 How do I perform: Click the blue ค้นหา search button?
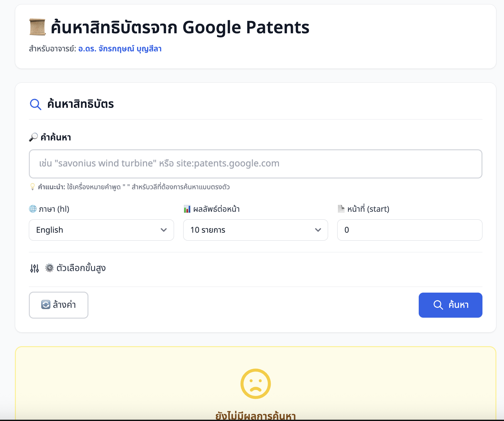(x=450, y=305)
